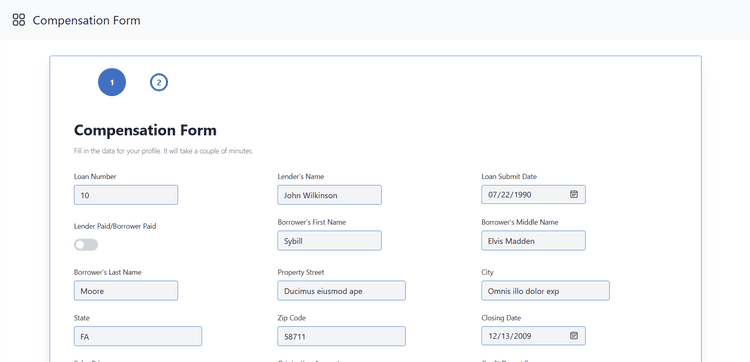
Task: Click the Property Street field
Action: click(342, 291)
